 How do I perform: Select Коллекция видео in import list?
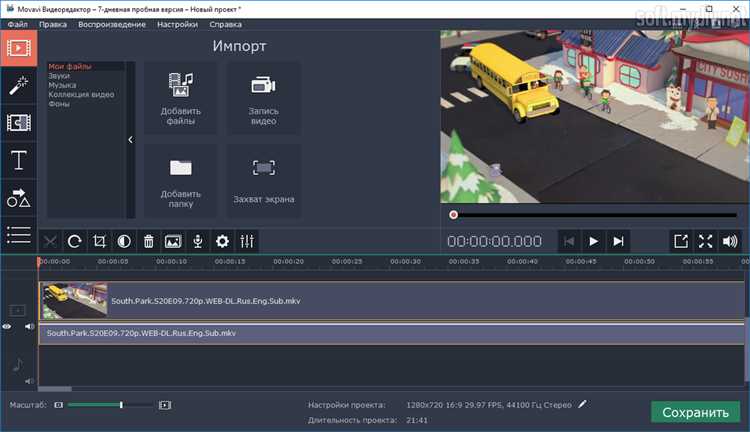[81, 94]
